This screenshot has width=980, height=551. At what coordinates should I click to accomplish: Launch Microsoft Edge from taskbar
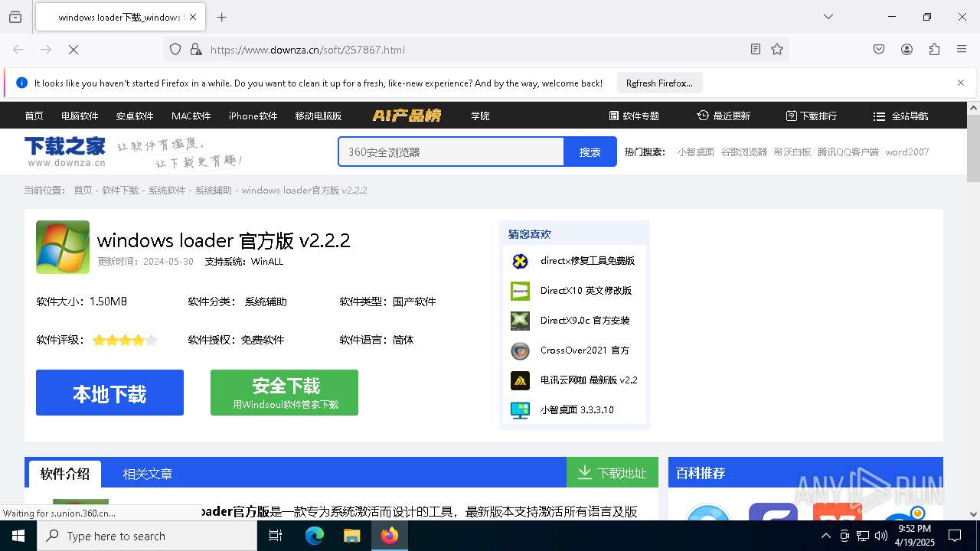[x=315, y=536]
